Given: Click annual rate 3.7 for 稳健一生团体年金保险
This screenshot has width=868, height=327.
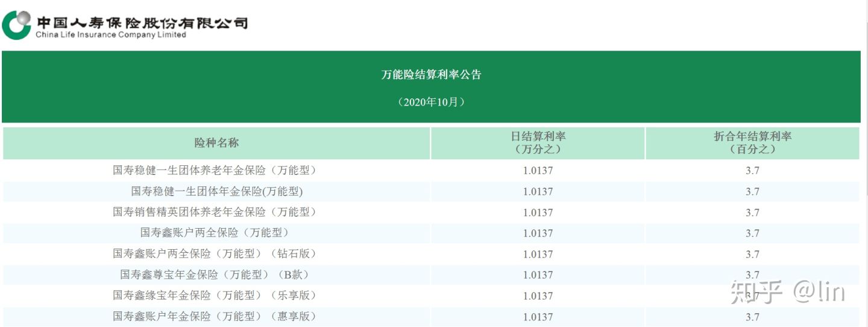Looking at the screenshot, I should point(752,192).
